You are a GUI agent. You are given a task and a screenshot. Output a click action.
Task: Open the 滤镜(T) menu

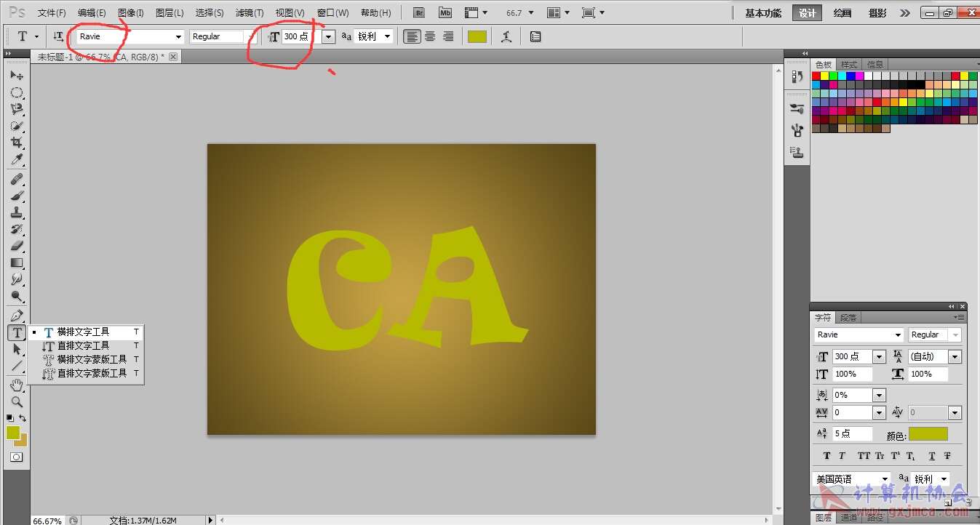point(250,13)
